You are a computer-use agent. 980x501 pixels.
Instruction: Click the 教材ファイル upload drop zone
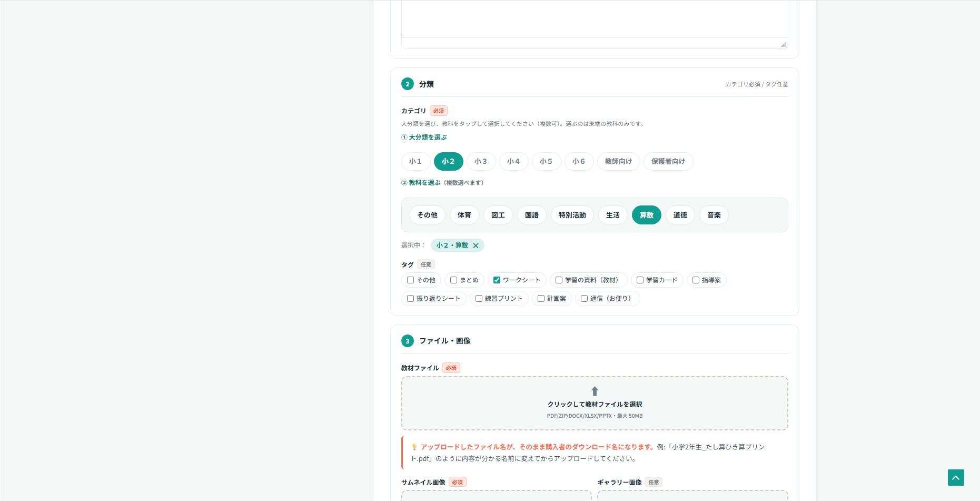point(595,403)
